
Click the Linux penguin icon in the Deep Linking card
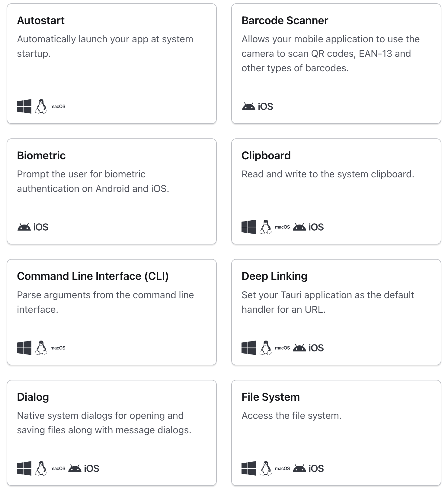[266, 348]
